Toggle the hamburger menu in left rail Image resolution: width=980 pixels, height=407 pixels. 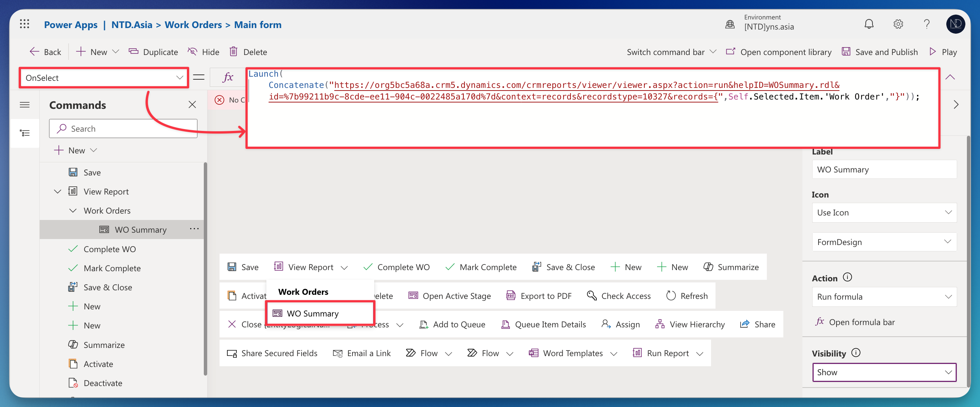[25, 104]
